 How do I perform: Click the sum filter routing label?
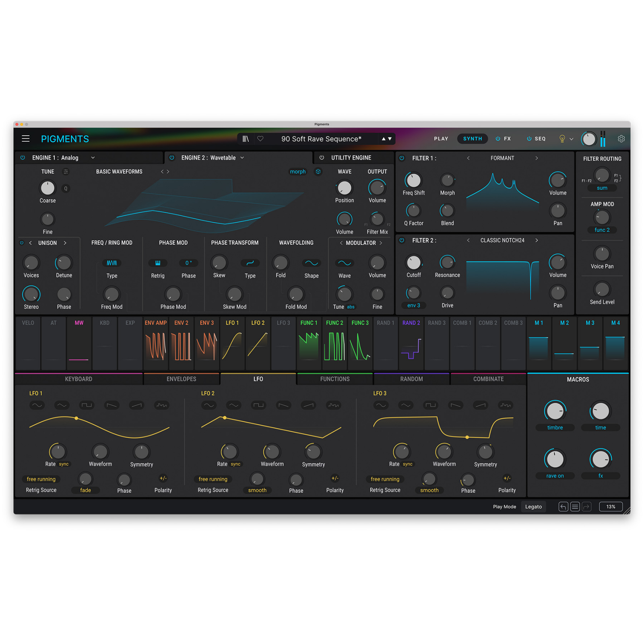pyautogui.click(x=602, y=188)
